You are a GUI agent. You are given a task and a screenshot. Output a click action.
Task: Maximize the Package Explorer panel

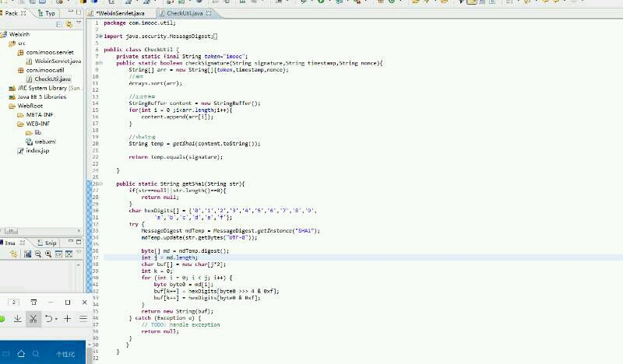[79, 12]
